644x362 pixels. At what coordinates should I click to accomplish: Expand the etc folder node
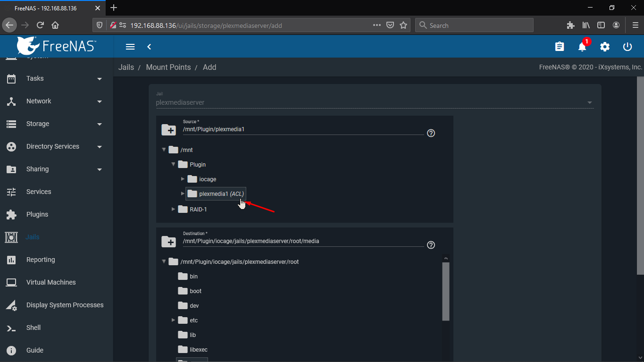coord(173,320)
